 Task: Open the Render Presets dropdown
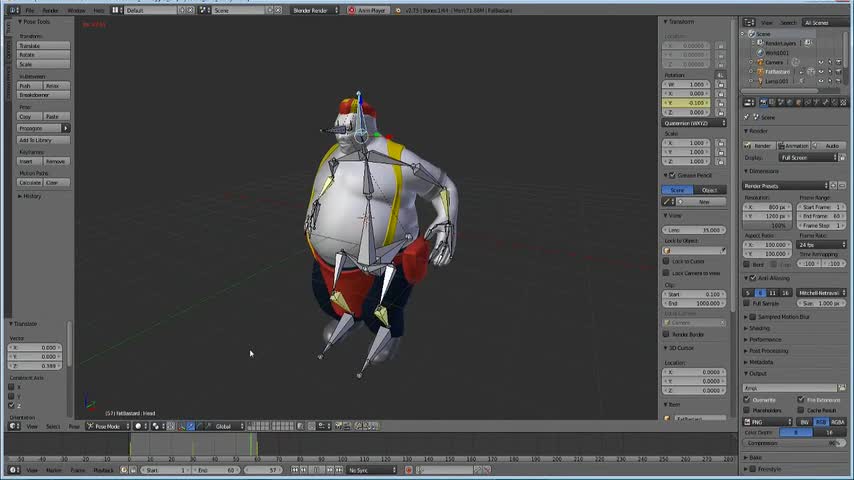click(x=785, y=186)
